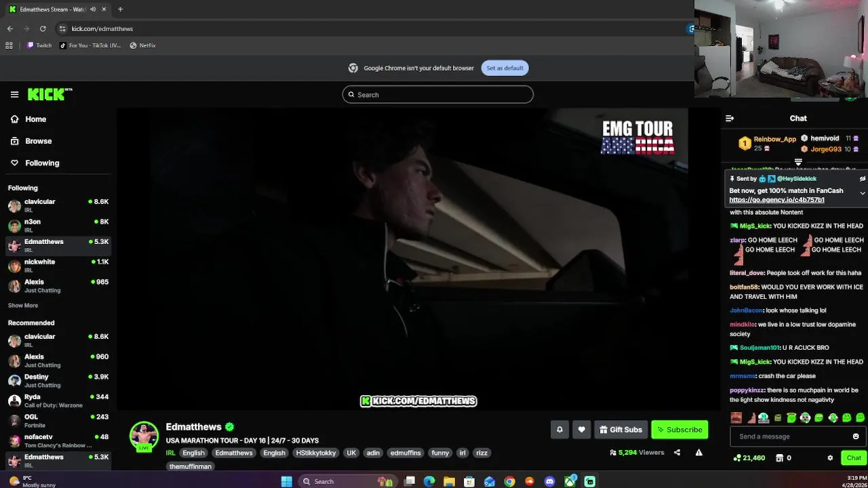Open Windows Start menu
Viewport: 868px width, 488px height.
287,481
